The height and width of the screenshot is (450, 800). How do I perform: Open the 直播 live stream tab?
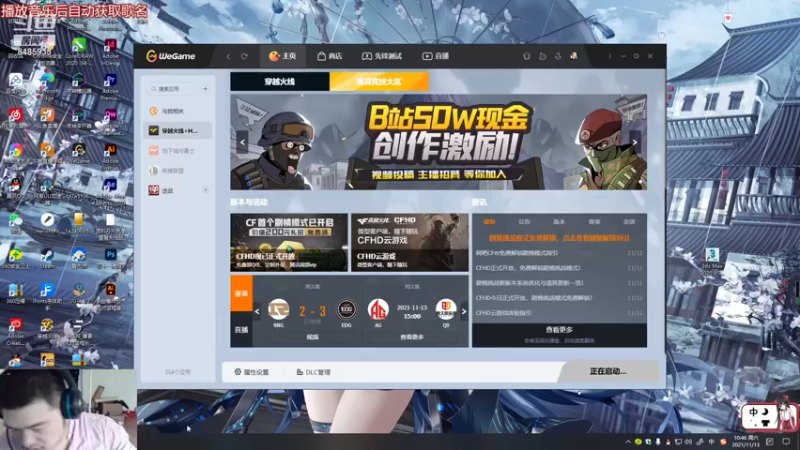pos(435,56)
